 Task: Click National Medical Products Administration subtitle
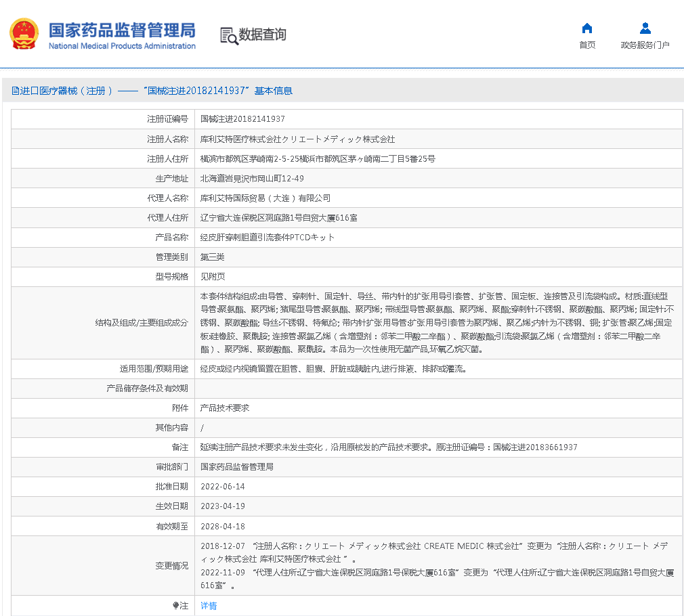(x=122, y=46)
